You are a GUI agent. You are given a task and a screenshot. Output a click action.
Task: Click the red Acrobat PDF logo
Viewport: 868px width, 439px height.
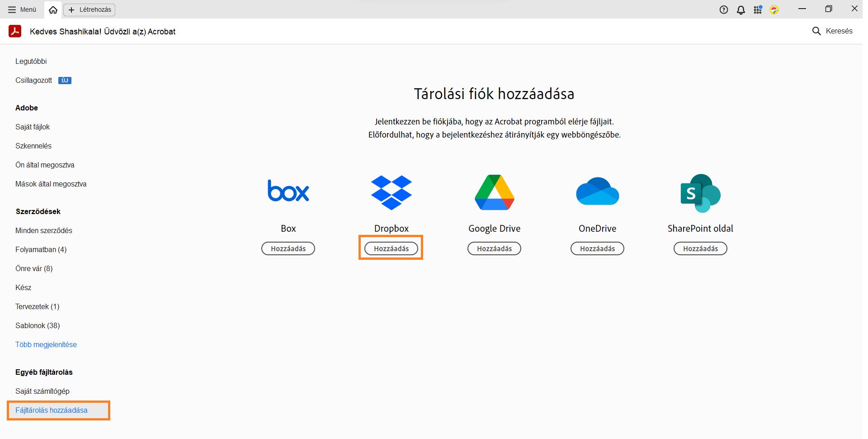coord(15,31)
